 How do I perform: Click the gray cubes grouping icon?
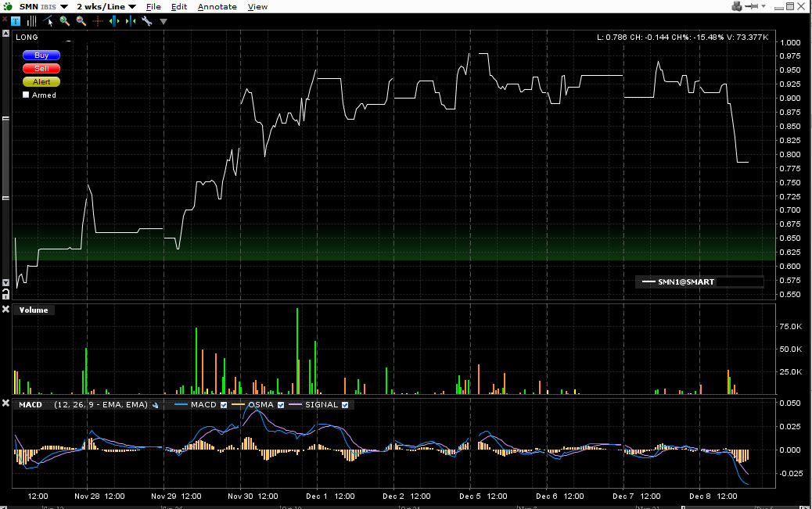(736, 6)
